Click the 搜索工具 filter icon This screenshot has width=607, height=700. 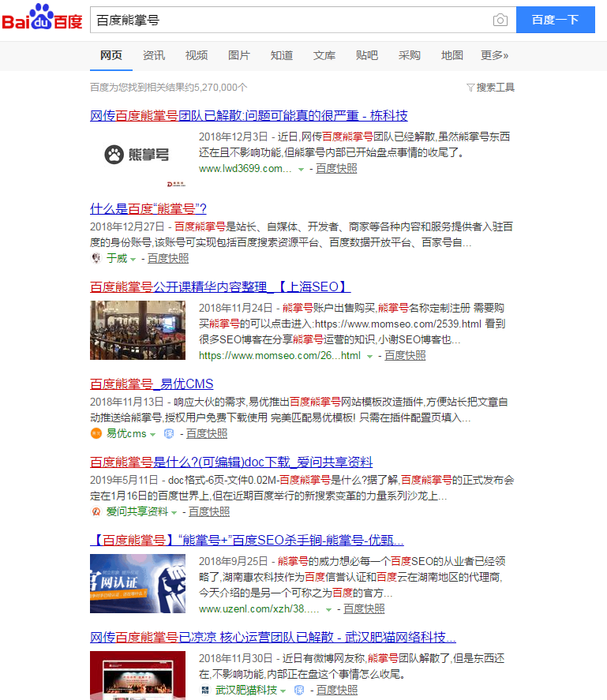470,88
